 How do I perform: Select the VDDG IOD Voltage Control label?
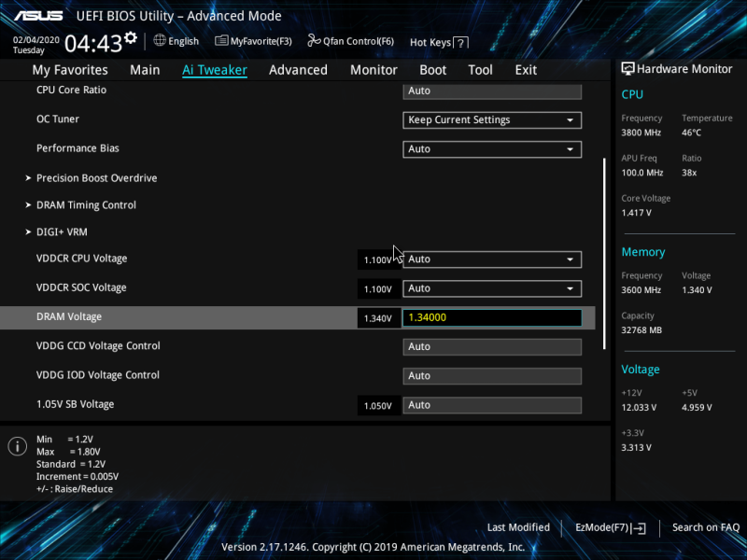[98, 375]
